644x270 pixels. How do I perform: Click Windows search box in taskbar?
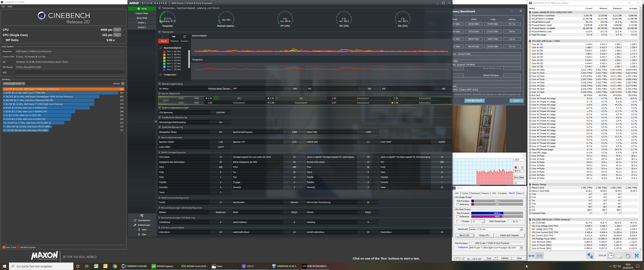point(41,266)
